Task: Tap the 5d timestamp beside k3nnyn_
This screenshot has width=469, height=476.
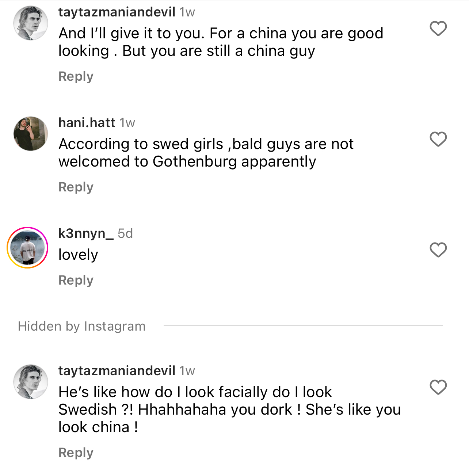Action: coord(125,233)
